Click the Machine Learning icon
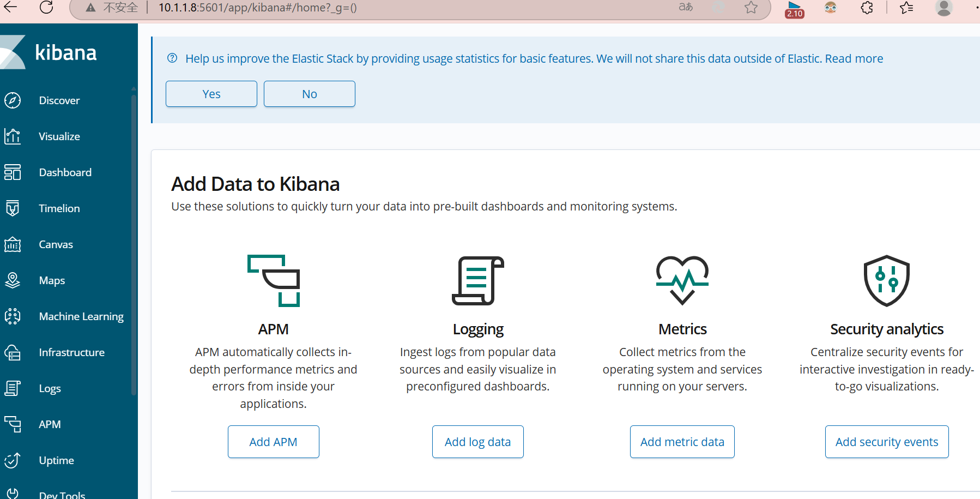This screenshot has height=499, width=980. click(x=13, y=316)
